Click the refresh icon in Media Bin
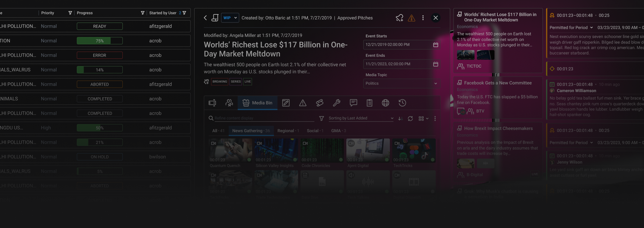This screenshot has height=228, width=644. 410,119
